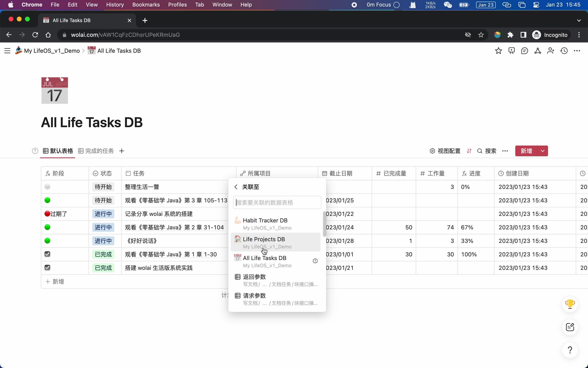The image size is (588, 368).
Task: Focus the 搜索要关联的数据表格 search field
Action: point(277,202)
